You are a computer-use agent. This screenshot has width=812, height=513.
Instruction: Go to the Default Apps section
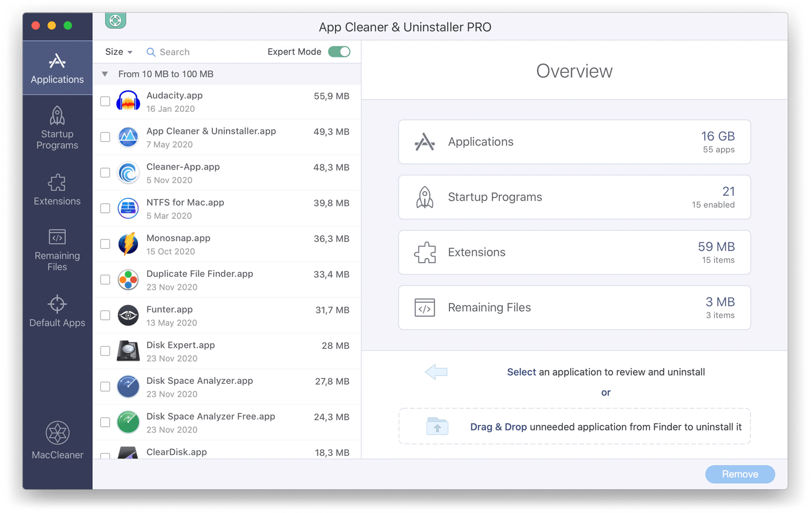[57, 311]
